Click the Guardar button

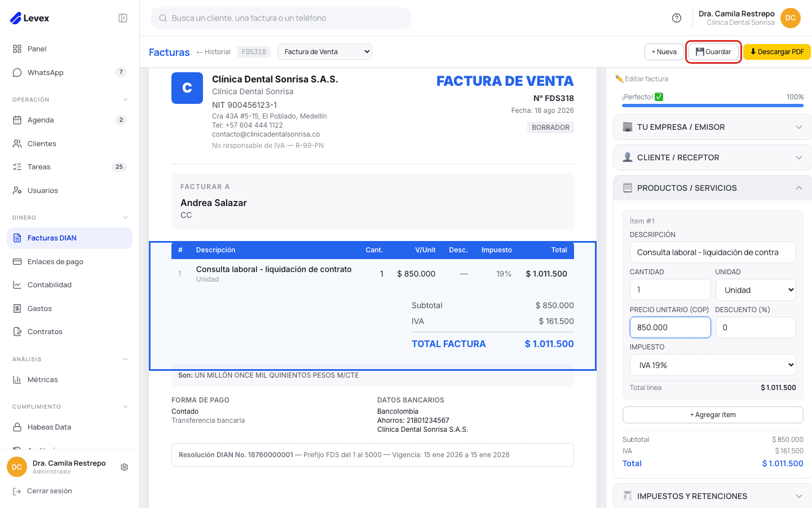[x=713, y=52]
